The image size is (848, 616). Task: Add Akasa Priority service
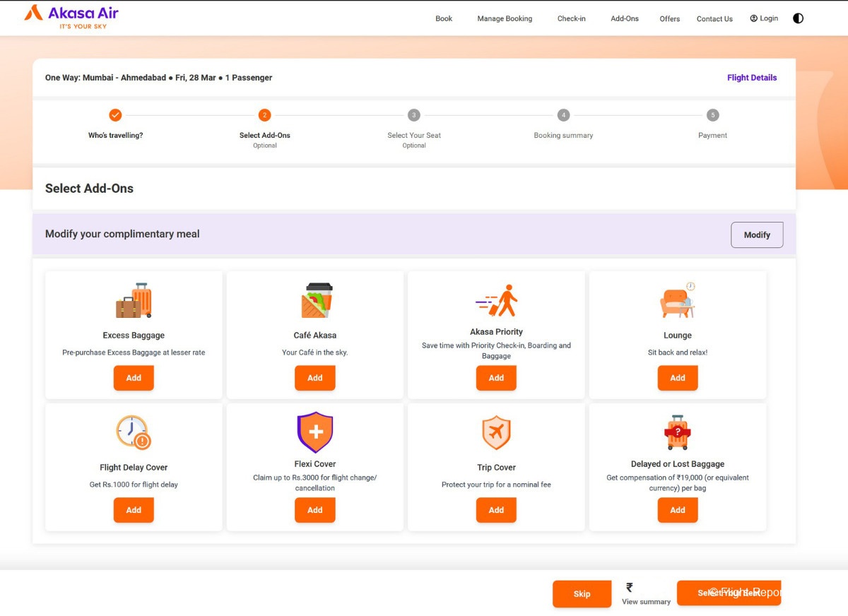pos(496,378)
